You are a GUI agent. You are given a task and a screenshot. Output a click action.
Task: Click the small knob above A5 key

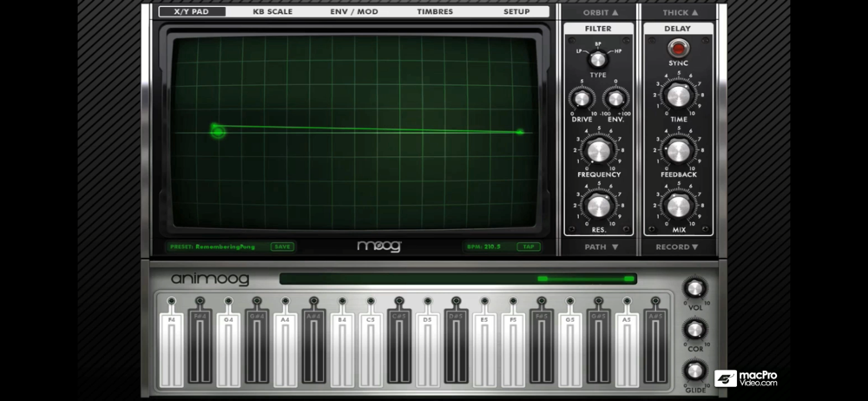627,300
